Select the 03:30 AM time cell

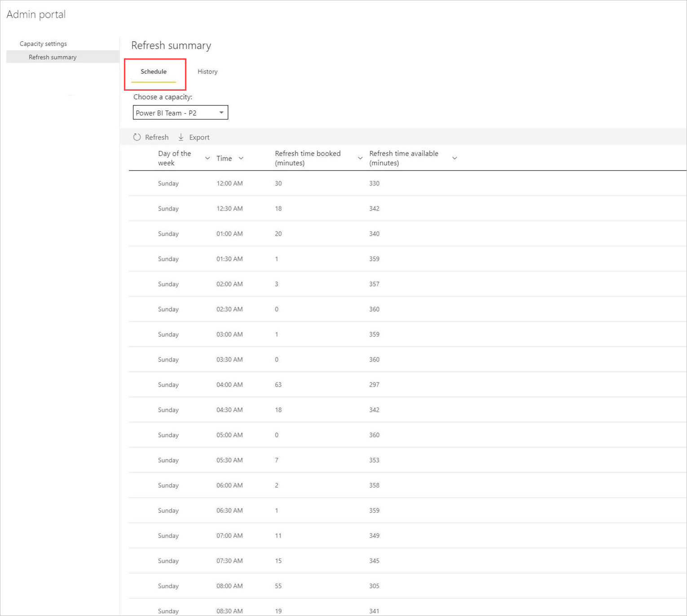[229, 359]
